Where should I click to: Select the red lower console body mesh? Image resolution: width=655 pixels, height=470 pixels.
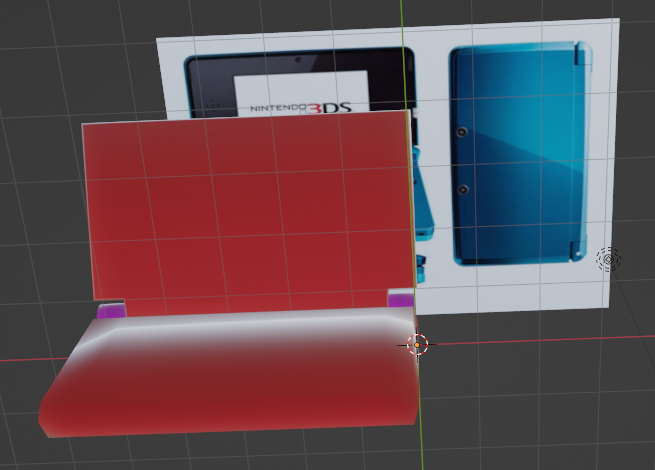click(230, 372)
